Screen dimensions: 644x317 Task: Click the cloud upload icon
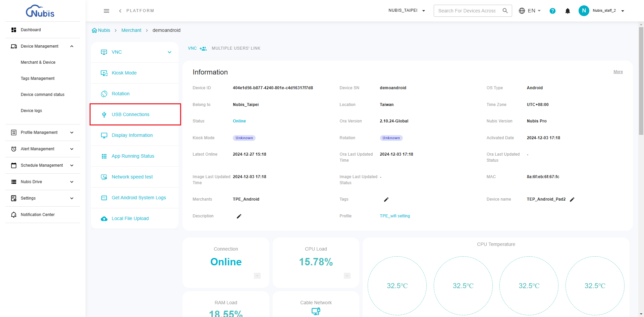coord(104,219)
